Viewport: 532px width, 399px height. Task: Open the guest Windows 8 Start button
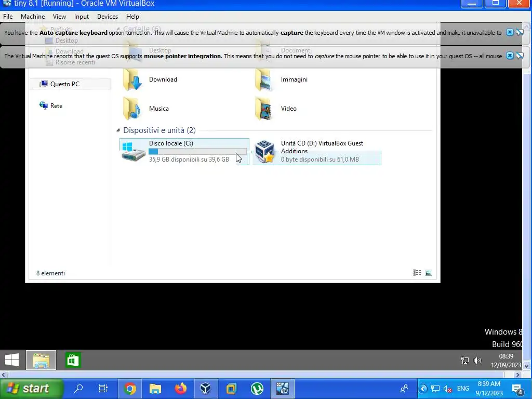(12, 360)
